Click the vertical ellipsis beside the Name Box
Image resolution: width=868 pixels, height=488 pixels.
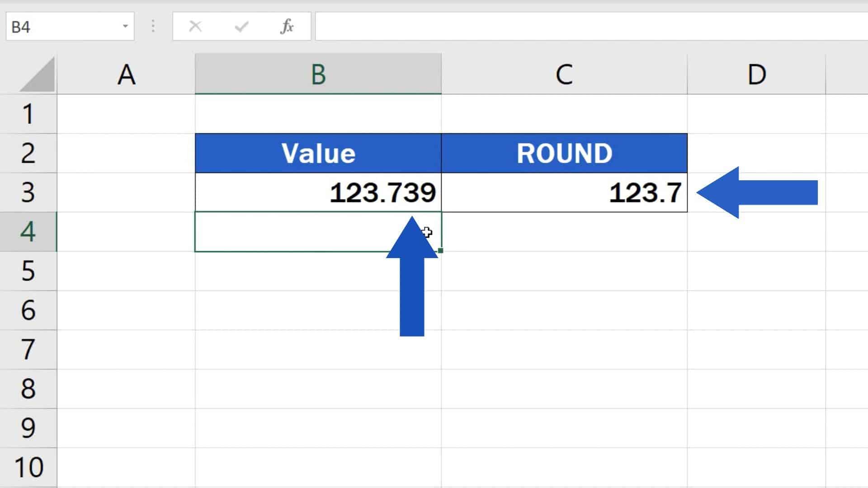[153, 26]
